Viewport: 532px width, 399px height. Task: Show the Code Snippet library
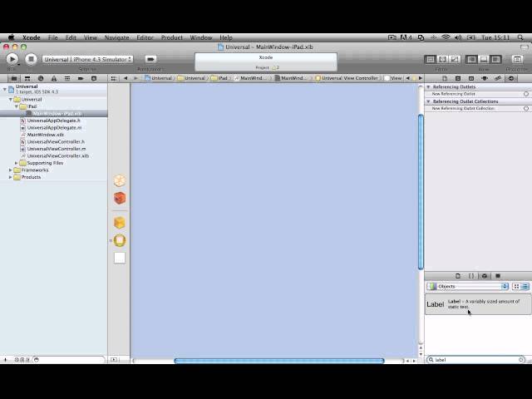471,276
